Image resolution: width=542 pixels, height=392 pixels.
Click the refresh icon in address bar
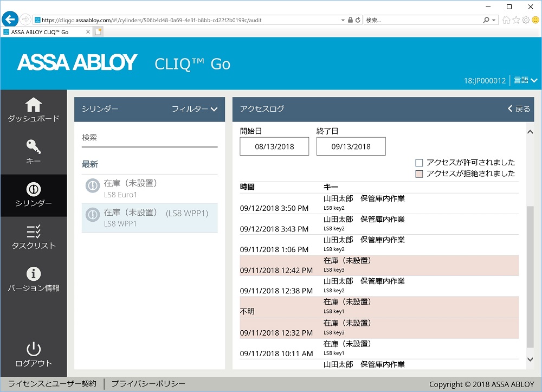[358, 20]
